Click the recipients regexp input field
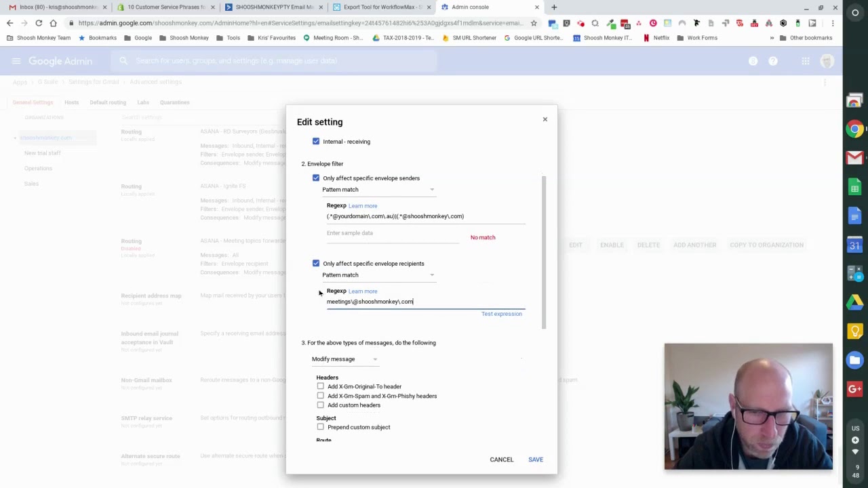 tap(426, 302)
